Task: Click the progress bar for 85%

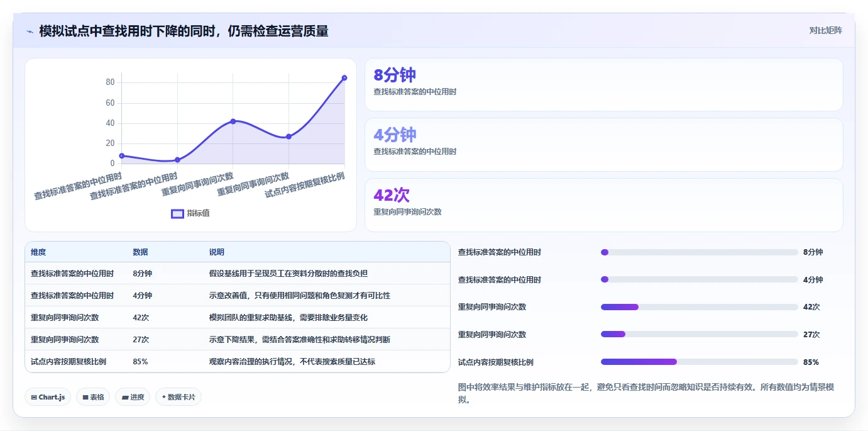Action: point(700,362)
